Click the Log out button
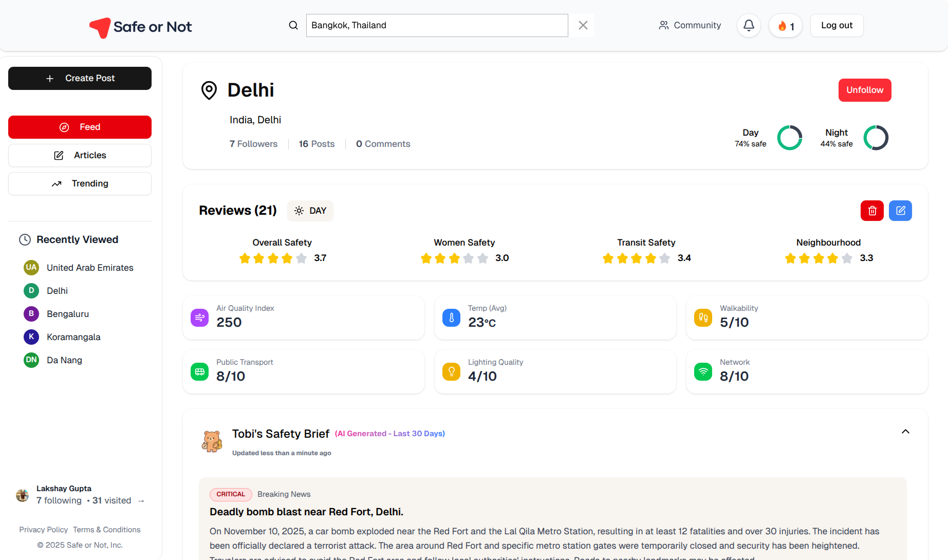 pyautogui.click(x=837, y=25)
